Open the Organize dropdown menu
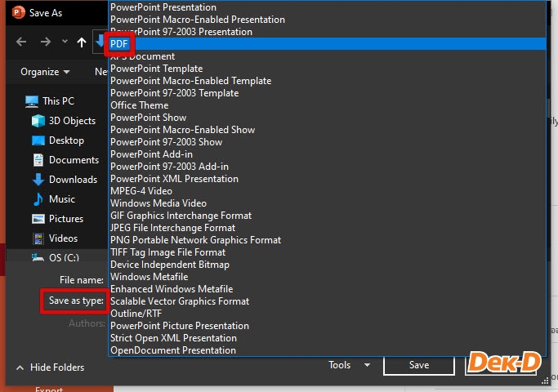The height and width of the screenshot is (392, 558). click(44, 72)
